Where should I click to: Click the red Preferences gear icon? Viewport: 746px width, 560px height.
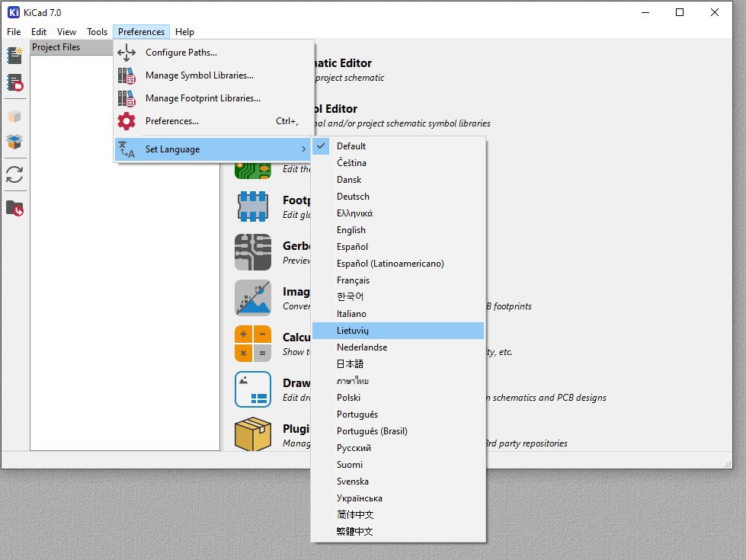[x=126, y=121]
